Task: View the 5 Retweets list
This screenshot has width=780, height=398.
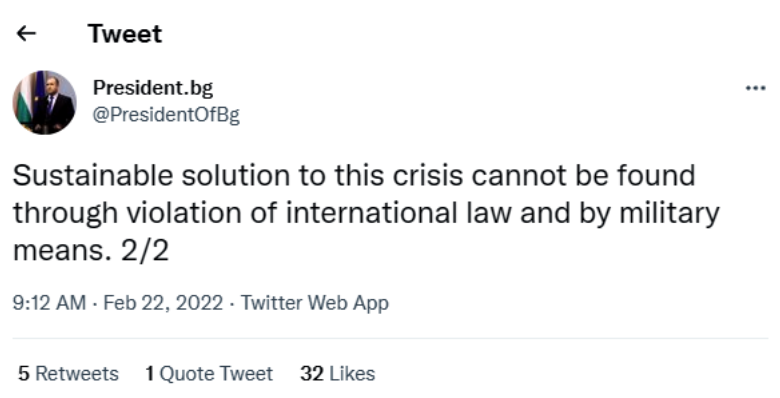Action: pyautogui.click(x=68, y=374)
